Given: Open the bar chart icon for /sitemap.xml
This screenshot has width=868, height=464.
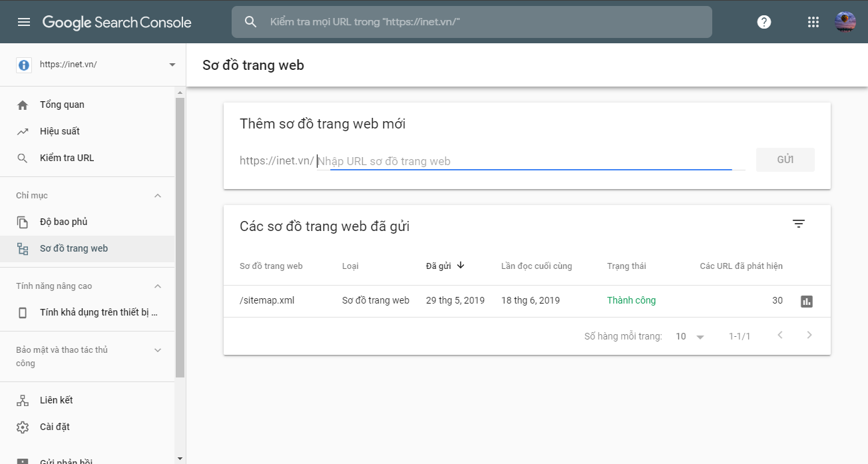Looking at the screenshot, I should click(x=807, y=301).
